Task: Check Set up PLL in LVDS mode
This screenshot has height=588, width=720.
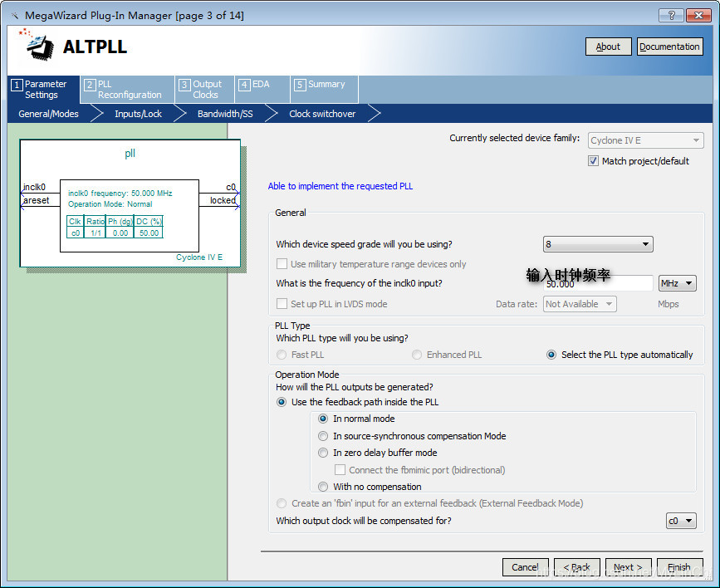Action: click(282, 304)
